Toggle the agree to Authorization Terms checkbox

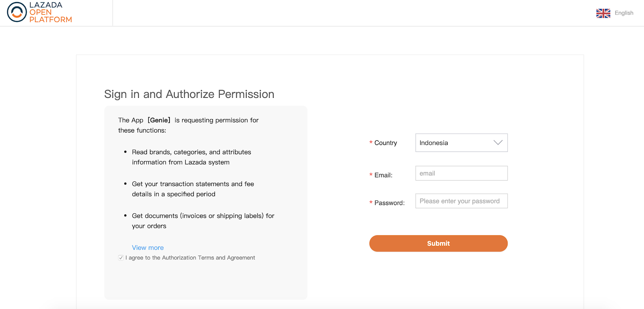click(121, 258)
